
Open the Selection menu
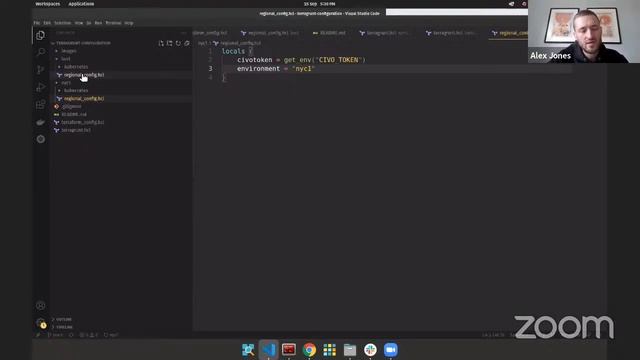pos(62,23)
